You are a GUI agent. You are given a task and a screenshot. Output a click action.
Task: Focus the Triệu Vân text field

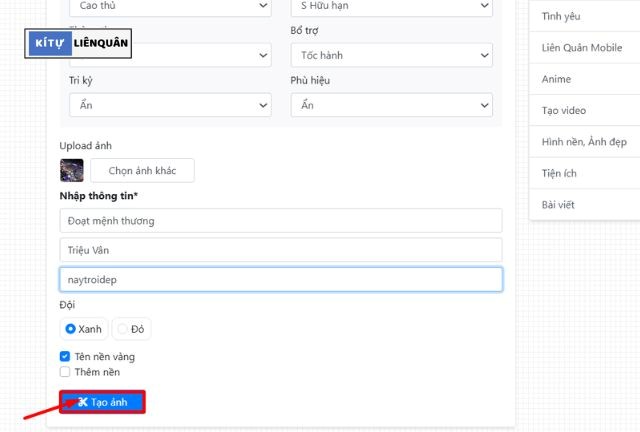[x=280, y=249]
